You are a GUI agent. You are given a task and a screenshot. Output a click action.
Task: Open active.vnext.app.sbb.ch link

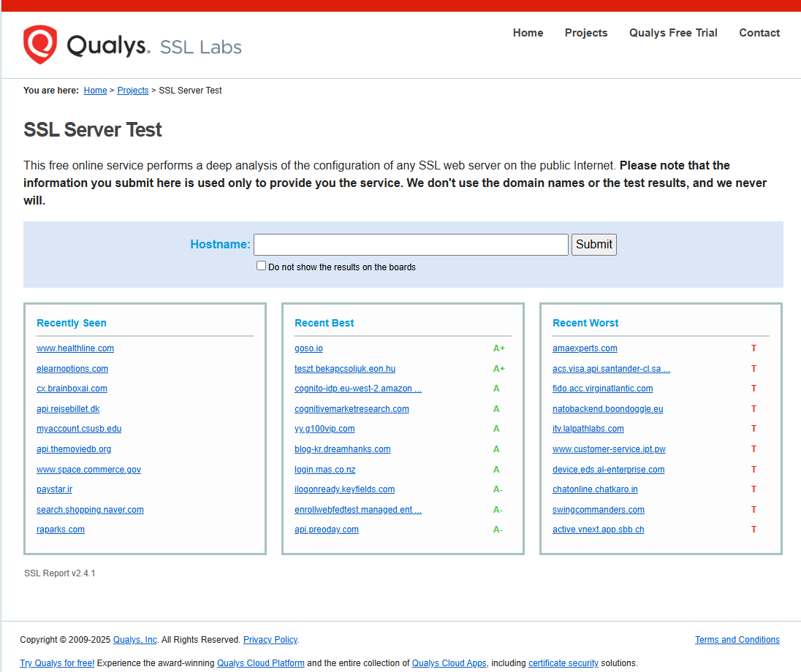coord(599,530)
